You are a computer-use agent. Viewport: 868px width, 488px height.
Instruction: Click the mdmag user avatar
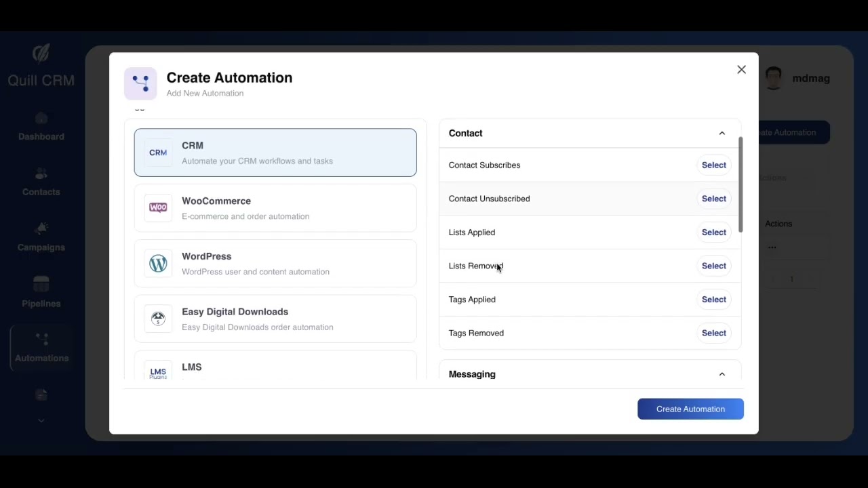[774, 79]
